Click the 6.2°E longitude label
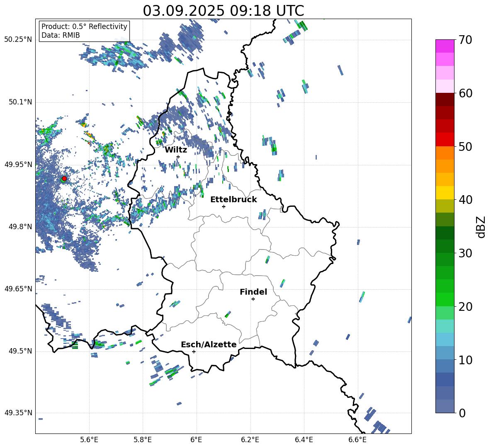 [x=250, y=440]
